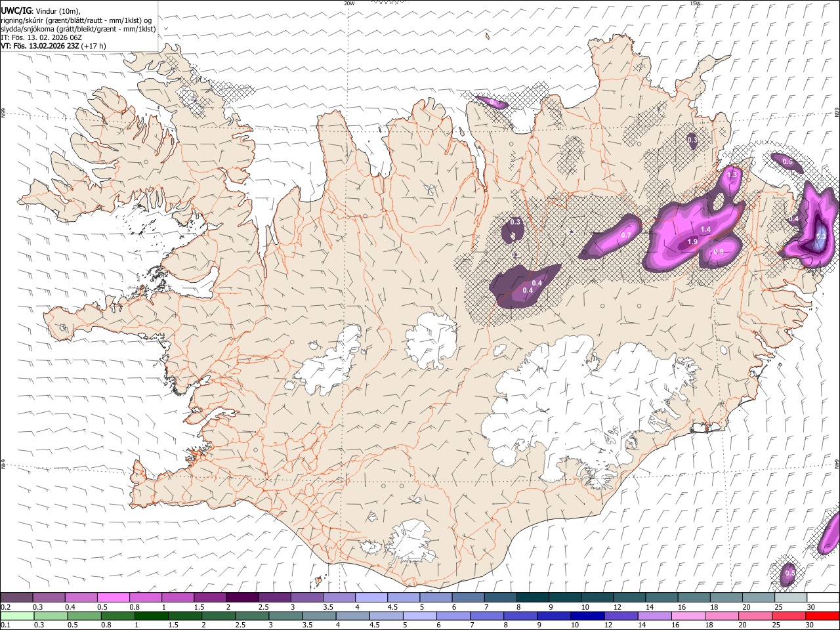The height and width of the screenshot is (630, 840).
Task: Click the 20W longitude label at top
Action: (x=349, y=3)
